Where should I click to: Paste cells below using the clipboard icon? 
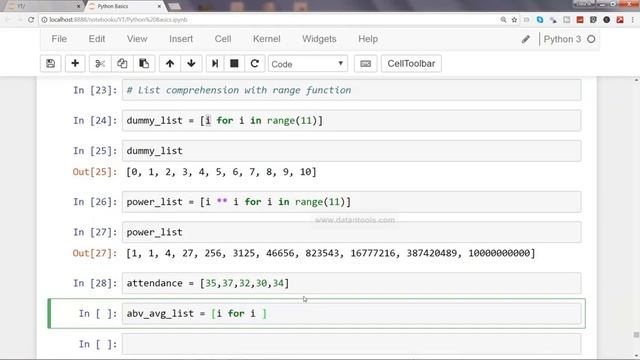click(144, 64)
